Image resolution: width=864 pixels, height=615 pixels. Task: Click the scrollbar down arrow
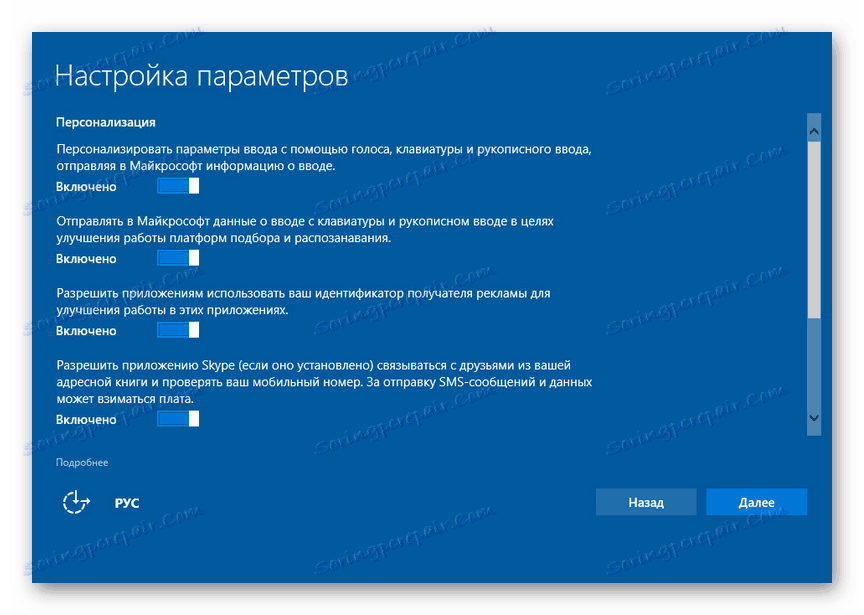tap(814, 419)
